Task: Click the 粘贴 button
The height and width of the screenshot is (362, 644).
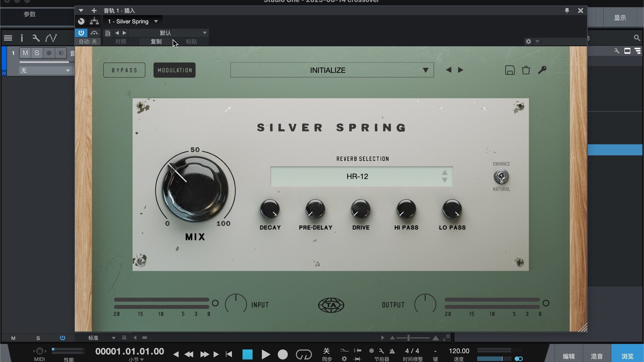Action: 191,42
